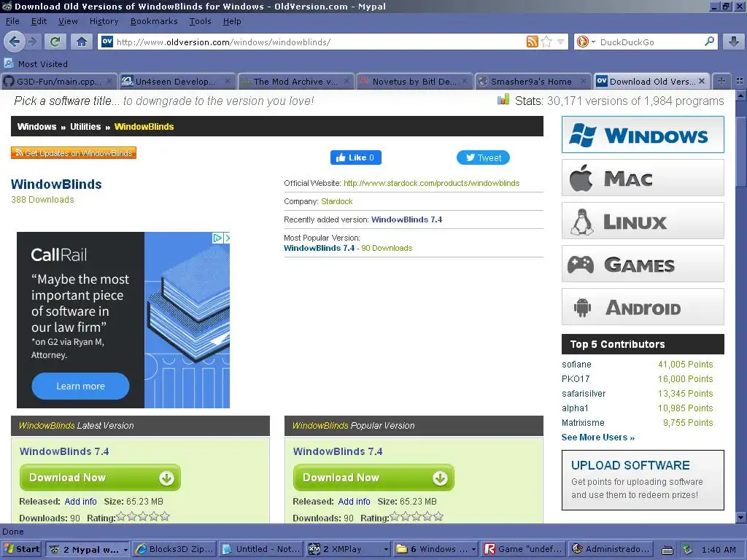Screen dimensions: 747x560
Task: Click the Most Visited bookmarks icon
Action: [x=9, y=63]
